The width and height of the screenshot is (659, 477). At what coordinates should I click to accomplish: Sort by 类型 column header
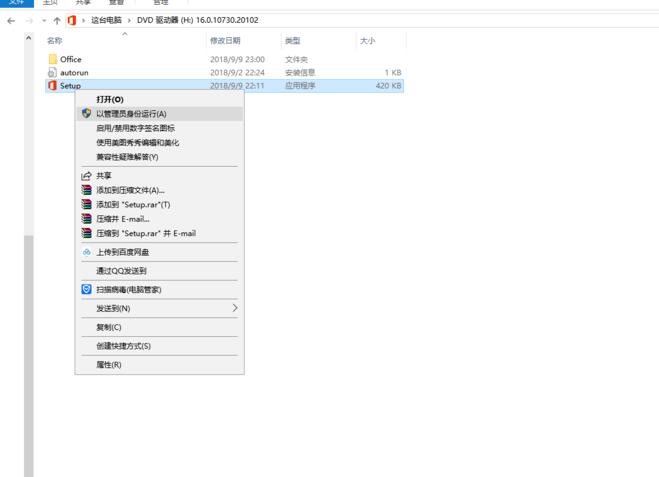point(293,41)
